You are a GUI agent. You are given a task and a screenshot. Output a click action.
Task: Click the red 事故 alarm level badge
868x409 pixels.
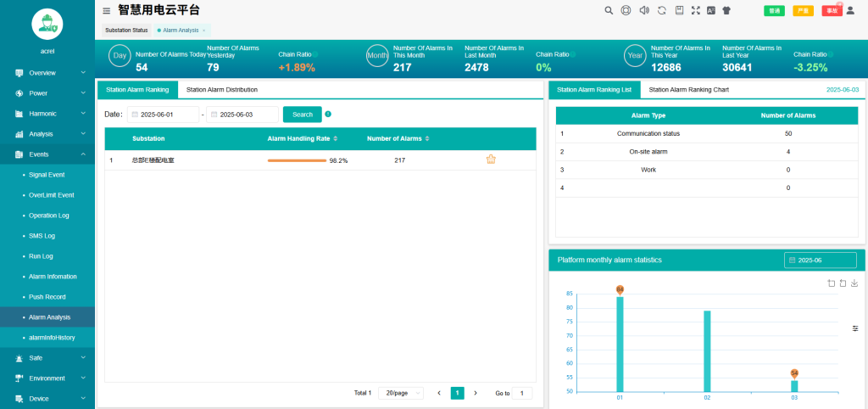pyautogui.click(x=832, y=10)
